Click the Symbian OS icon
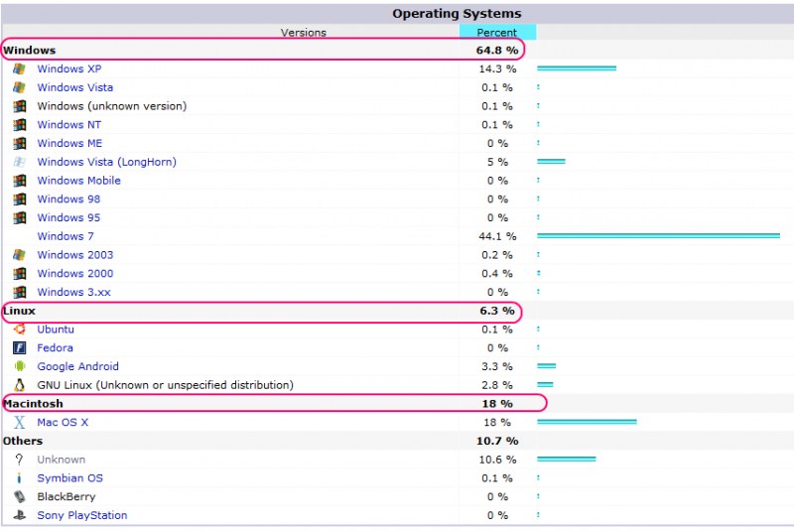This screenshot has height=532, width=794. point(19,478)
